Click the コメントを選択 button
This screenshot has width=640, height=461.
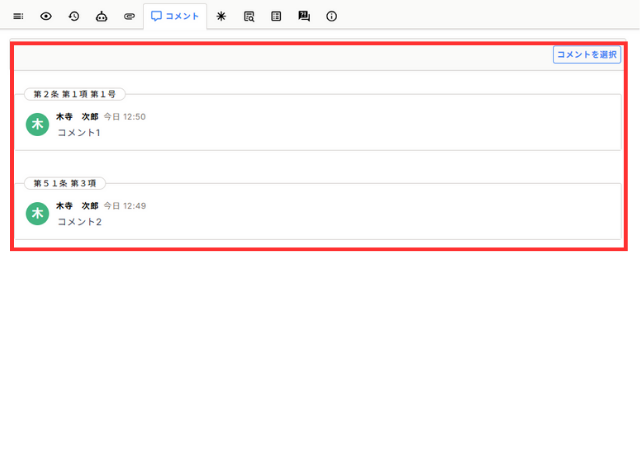(x=587, y=55)
